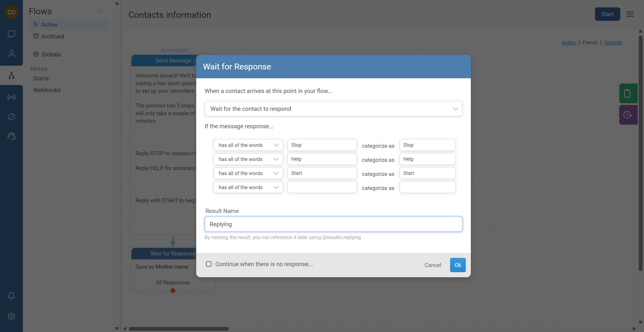Select the Archived flows item
Image resolution: width=644 pixels, height=332 pixels.
click(52, 36)
